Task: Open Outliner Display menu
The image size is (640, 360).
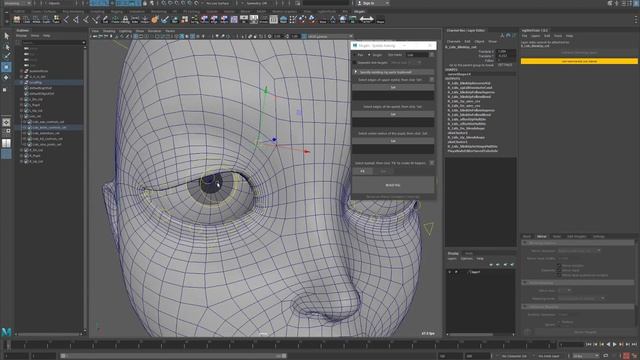Action: click(21, 36)
